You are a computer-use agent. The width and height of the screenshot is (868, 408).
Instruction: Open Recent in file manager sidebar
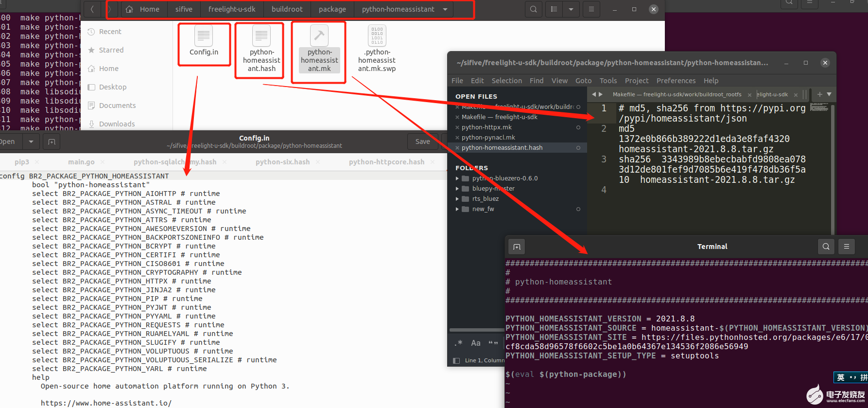pos(110,32)
